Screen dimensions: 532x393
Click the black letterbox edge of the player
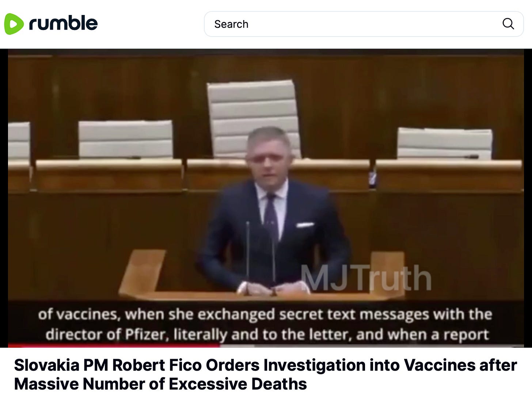click(4, 197)
